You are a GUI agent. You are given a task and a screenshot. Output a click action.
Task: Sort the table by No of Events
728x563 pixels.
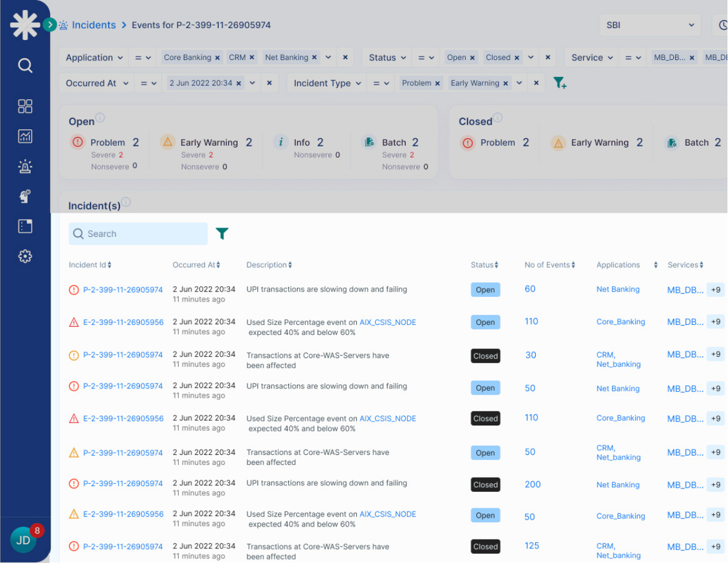coord(549,265)
